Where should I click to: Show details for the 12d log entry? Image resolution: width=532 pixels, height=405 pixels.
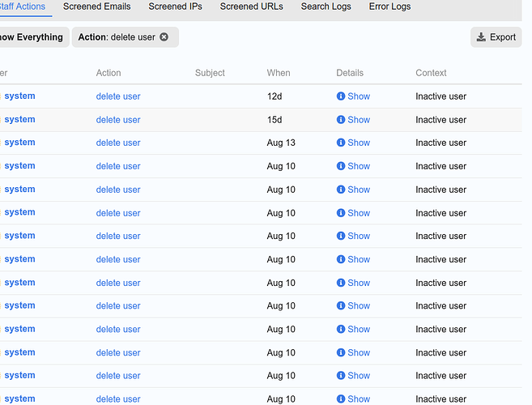click(353, 96)
